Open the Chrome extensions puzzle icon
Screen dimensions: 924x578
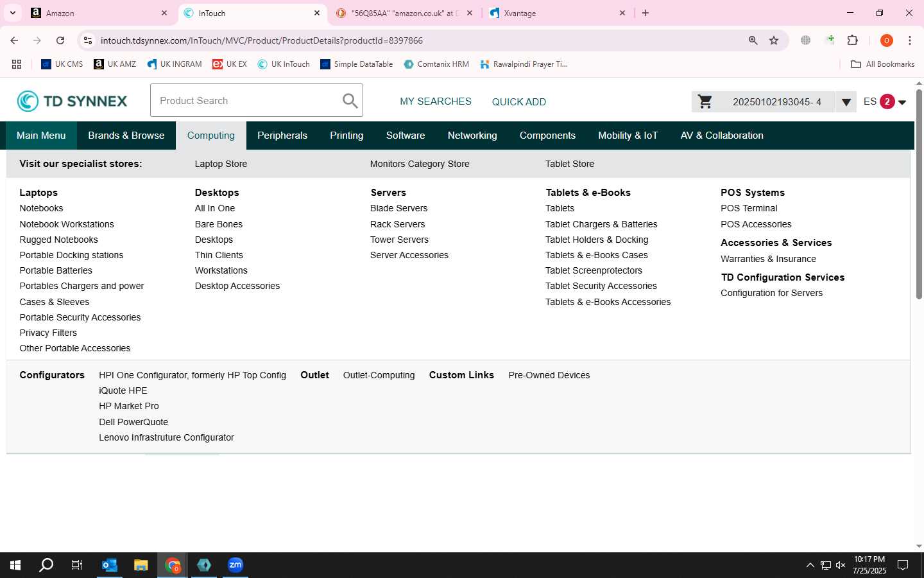coord(853,40)
